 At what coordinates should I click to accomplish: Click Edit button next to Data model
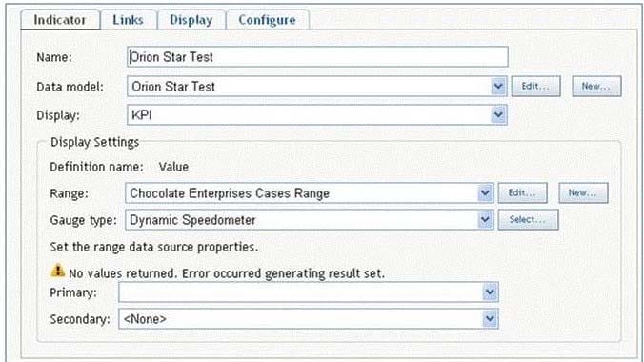point(535,87)
